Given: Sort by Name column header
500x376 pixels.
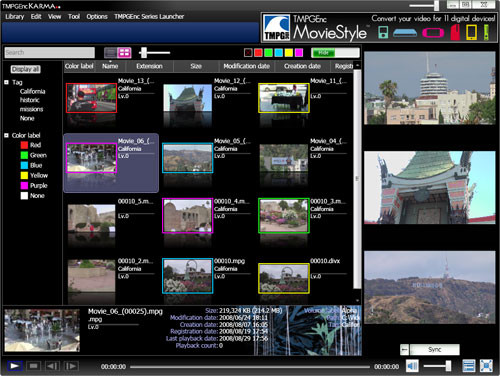Looking at the screenshot, I should [110, 66].
